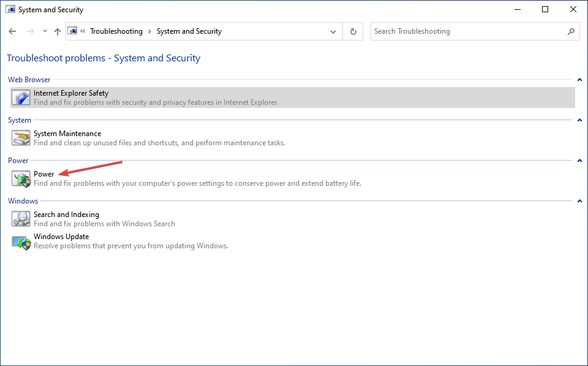Click the Search and Indexing icon
Image resolution: width=588 pixels, height=366 pixels.
tap(21, 219)
